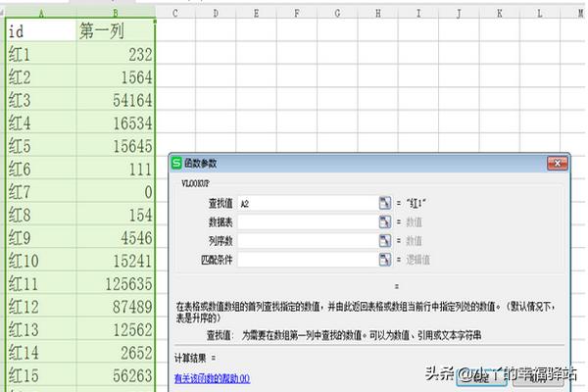This screenshot has width=588, height=392.
Task: Click the WPS icon in dialog title bar
Action: coord(176,165)
